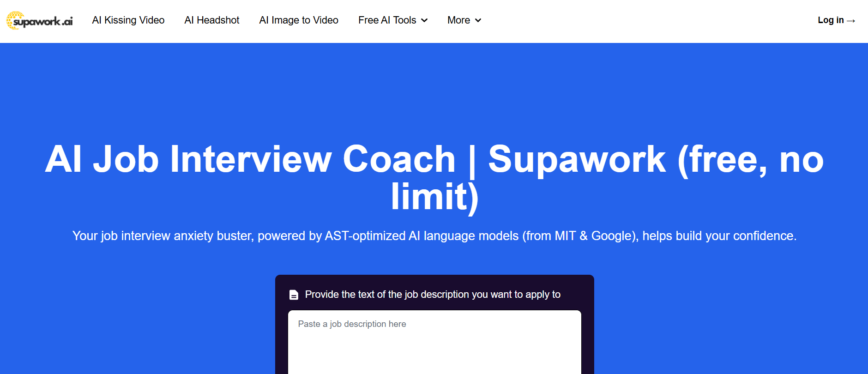
Task: Click the 'Provide the text of the job description' label
Action: click(x=433, y=295)
